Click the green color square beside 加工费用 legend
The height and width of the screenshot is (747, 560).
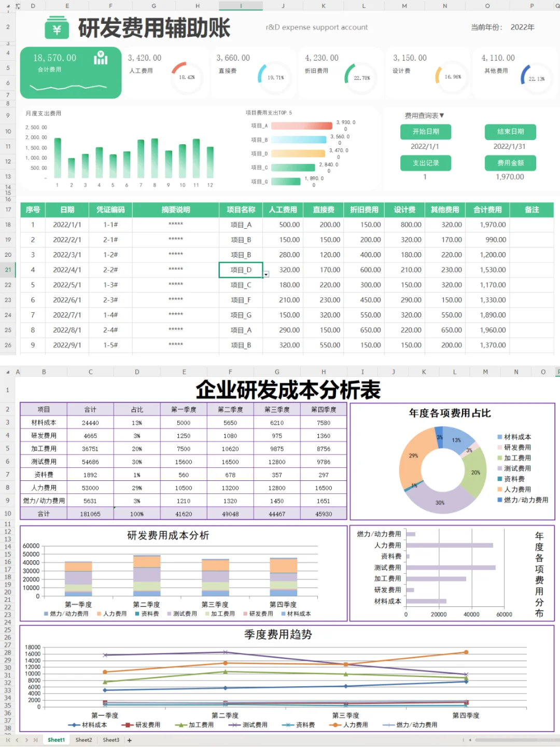(500, 458)
